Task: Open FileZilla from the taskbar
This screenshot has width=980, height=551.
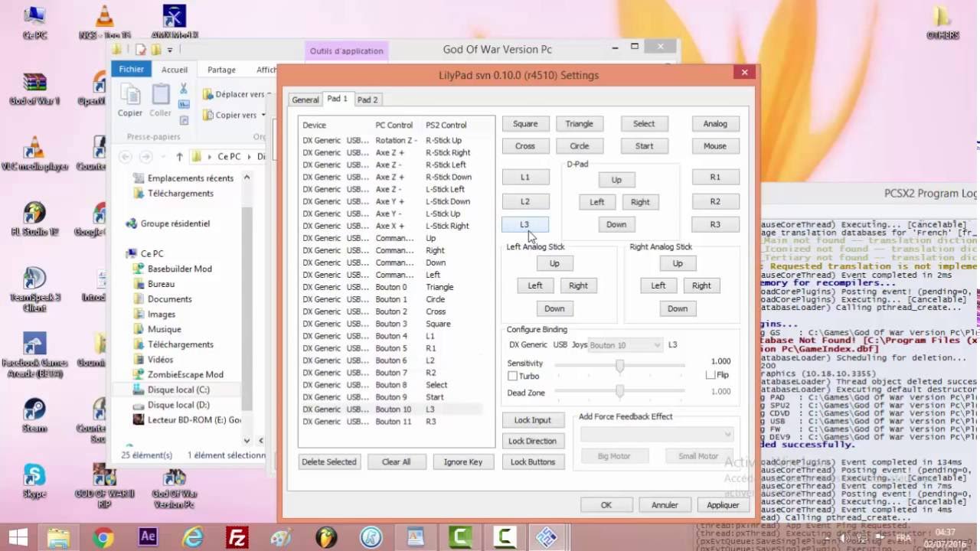Action: pos(237,538)
